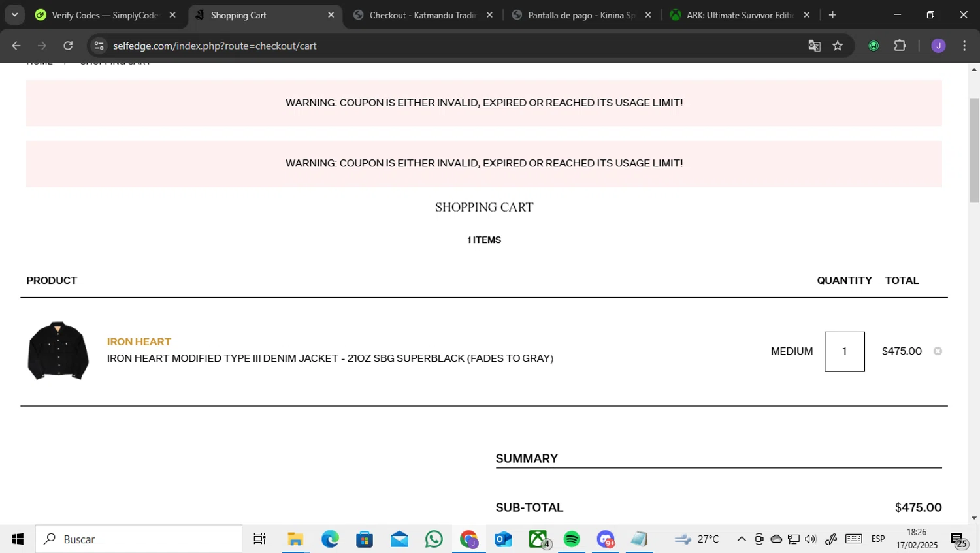The height and width of the screenshot is (553, 980).
Task: Launch Microsoft Edge from taskbar
Action: point(330,539)
